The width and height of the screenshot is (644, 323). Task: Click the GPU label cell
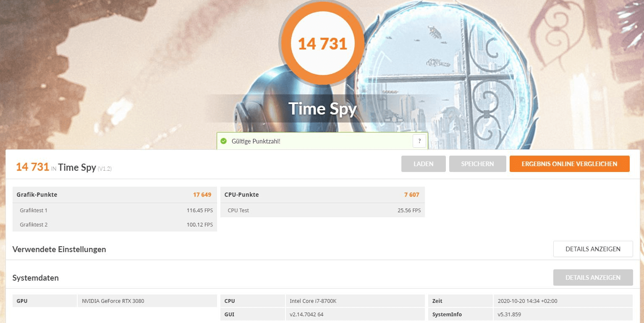(x=45, y=301)
